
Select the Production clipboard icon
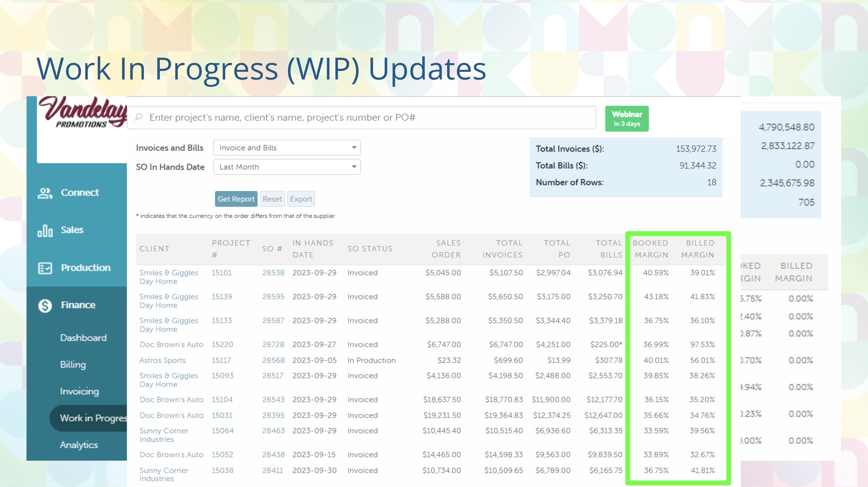[44, 267]
